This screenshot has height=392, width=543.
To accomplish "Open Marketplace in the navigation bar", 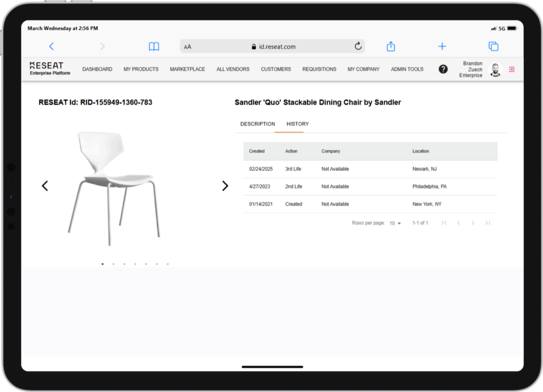I will click(187, 69).
